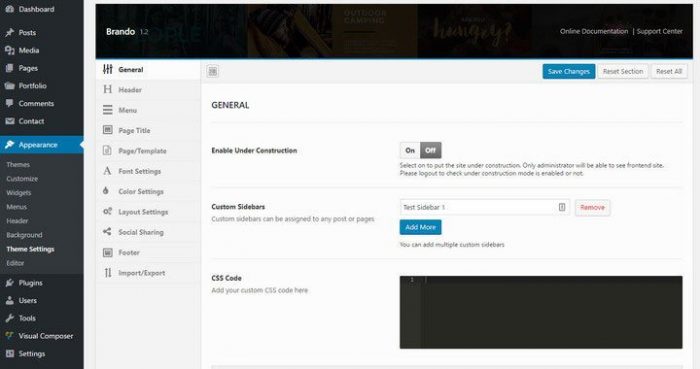700x369 pixels.
Task: Click the Portfolio icon in the sidebar
Action: click(9, 86)
